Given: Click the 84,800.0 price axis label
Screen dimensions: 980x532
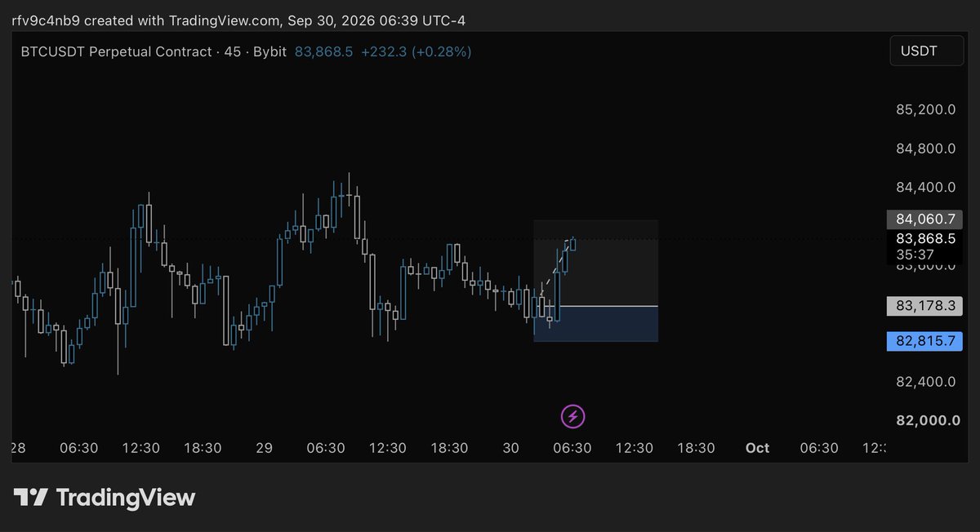Looking at the screenshot, I should [x=925, y=149].
